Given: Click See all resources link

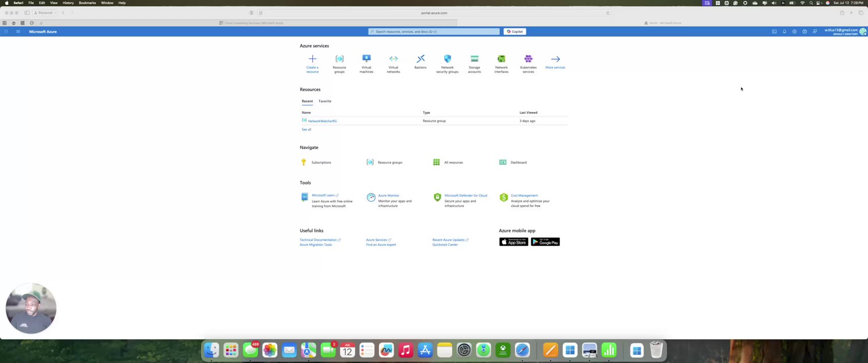Looking at the screenshot, I should tap(306, 130).
